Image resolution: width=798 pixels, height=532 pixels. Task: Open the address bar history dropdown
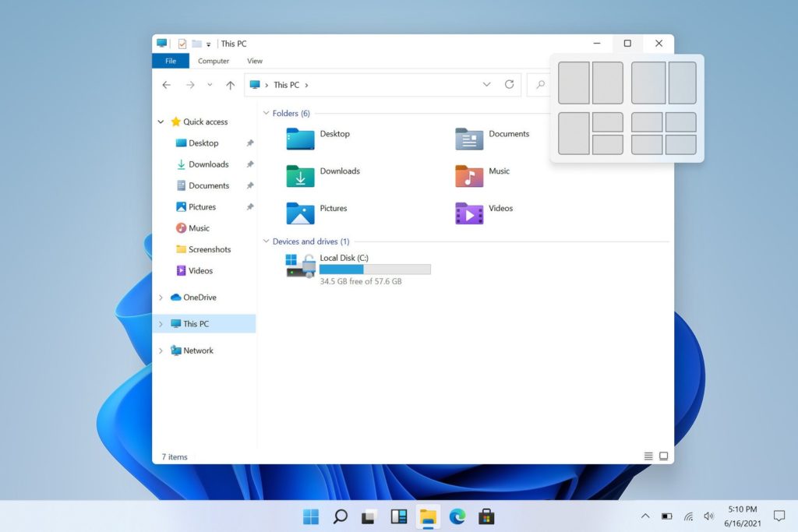click(x=487, y=85)
